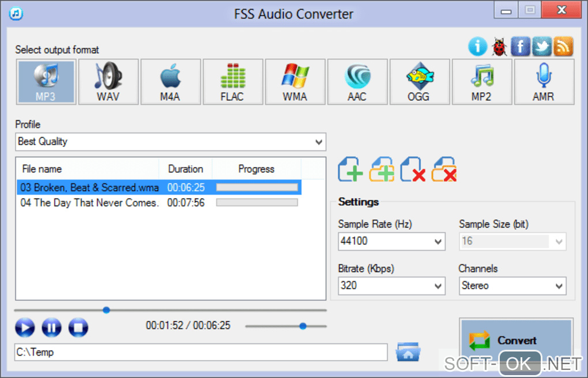Select MP3 output format
Viewport: 588px width, 378px height.
click(46, 82)
